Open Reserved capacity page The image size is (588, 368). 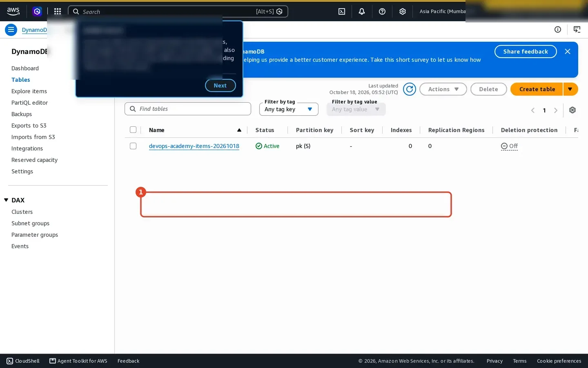(34, 160)
